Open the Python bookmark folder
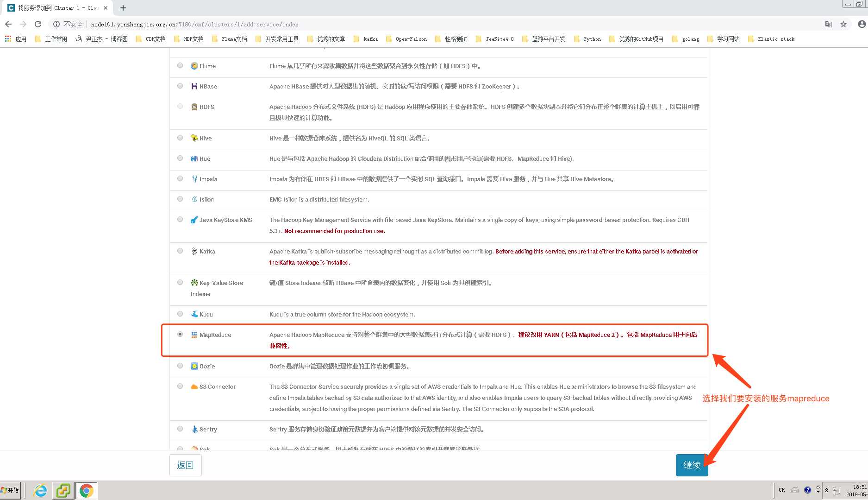 click(587, 39)
